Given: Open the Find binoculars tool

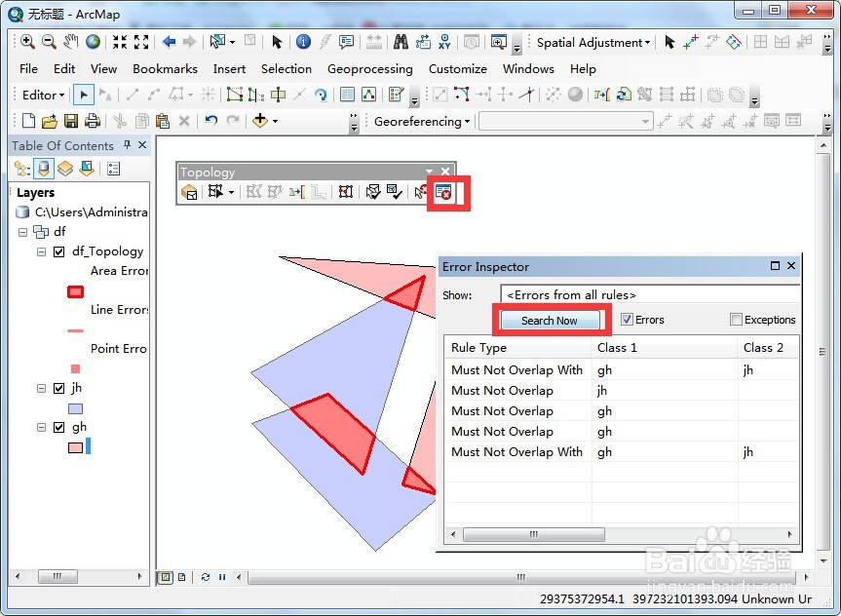Looking at the screenshot, I should point(401,42).
